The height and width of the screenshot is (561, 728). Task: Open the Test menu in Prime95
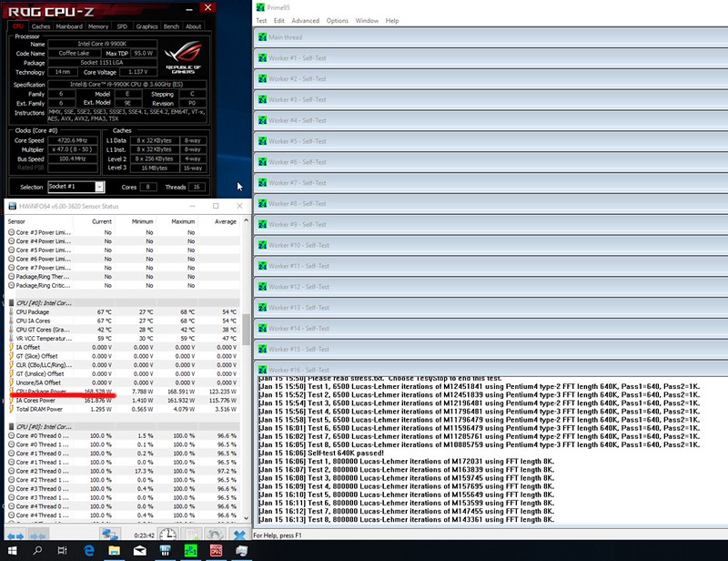point(261,20)
